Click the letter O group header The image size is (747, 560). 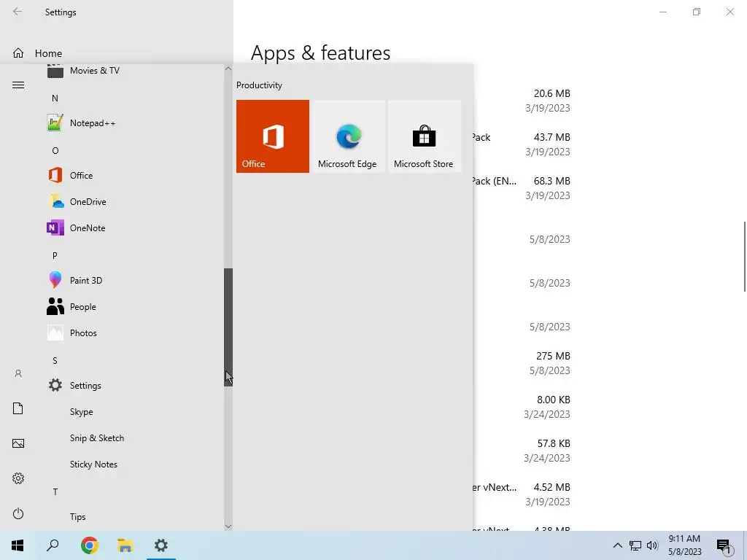pos(55,150)
